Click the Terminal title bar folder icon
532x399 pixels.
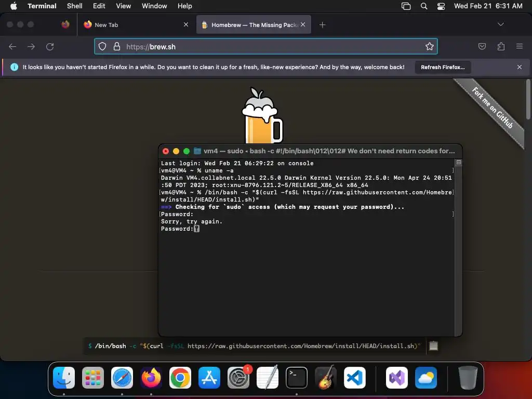click(x=197, y=151)
